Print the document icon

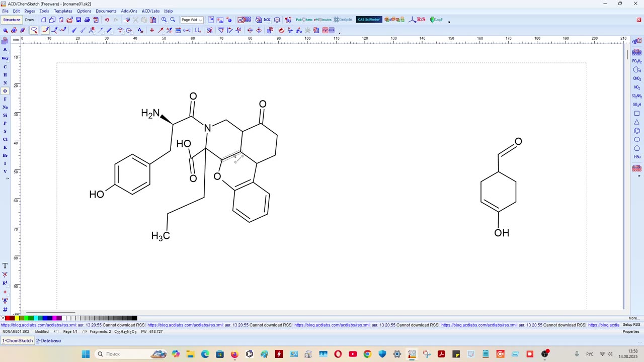(87, 20)
